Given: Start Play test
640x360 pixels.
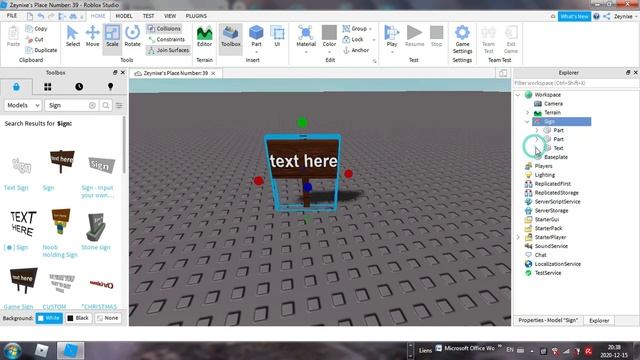Looking at the screenshot, I should click(x=391, y=37).
